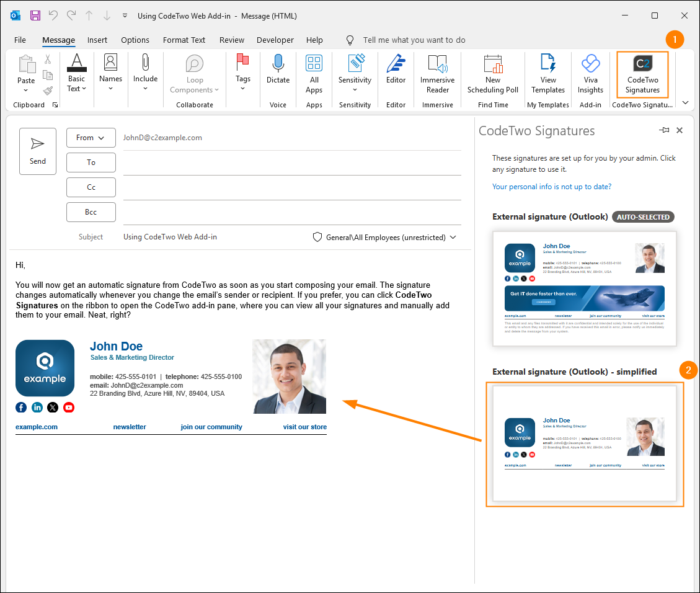Click Tell me what you want to do
The width and height of the screenshot is (700, 593).
414,40
